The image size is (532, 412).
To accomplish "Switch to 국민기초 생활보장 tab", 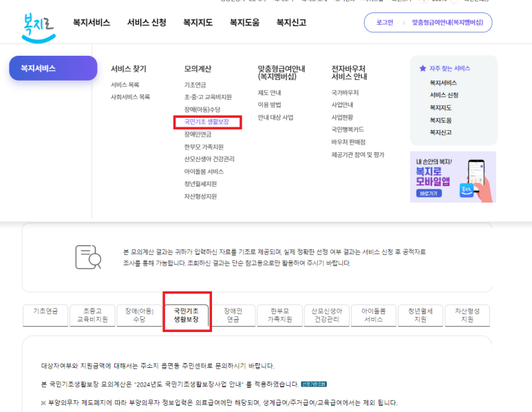I will click(187, 315).
